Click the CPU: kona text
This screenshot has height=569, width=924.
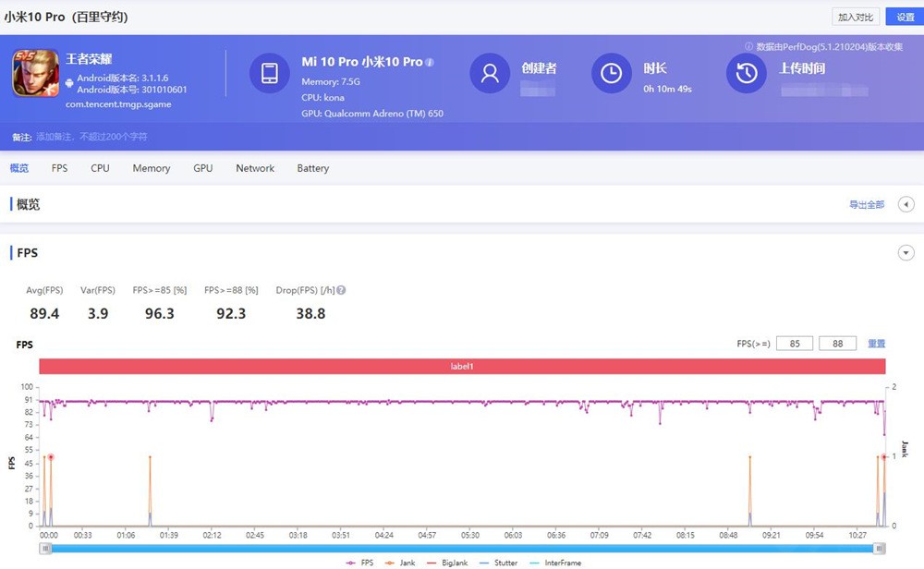coord(322,98)
